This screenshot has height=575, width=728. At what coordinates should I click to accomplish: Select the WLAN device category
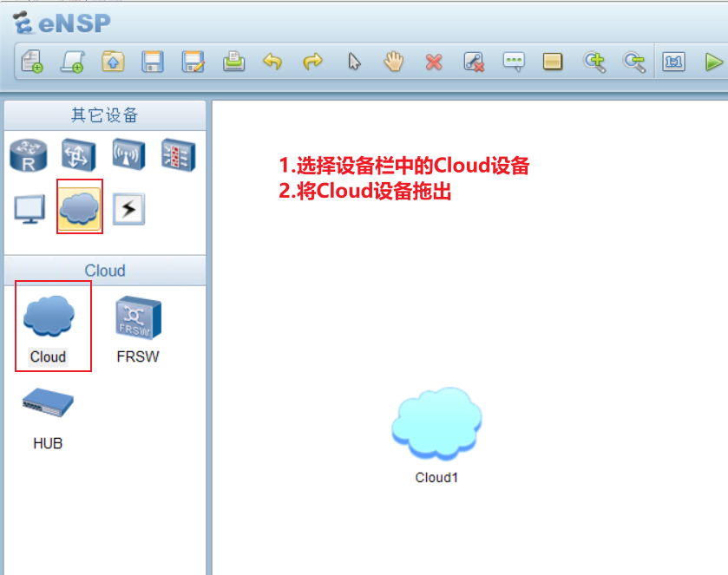[128, 155]
